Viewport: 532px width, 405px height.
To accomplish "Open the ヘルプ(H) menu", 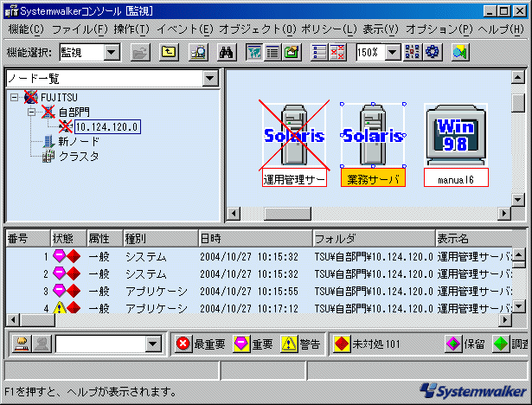I will [x=501, y=29].
